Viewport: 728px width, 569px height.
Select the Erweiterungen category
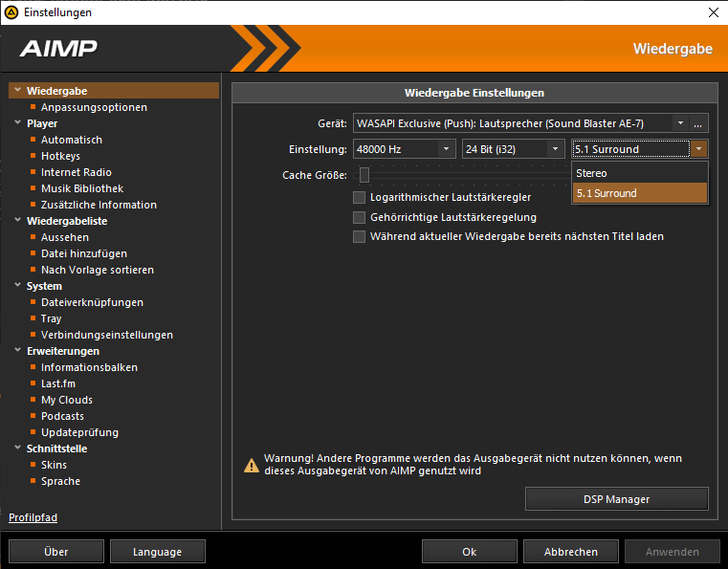click(x=63, y=351)
